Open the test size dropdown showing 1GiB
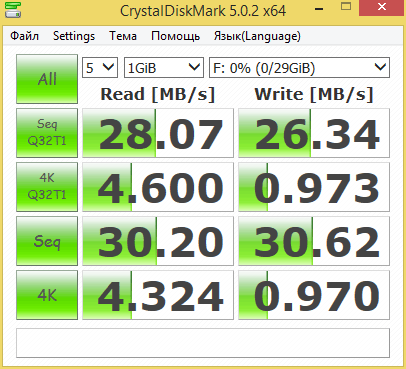Image resolution: width=406 pixels, height=369 pixels. click(x=164, y=68)
